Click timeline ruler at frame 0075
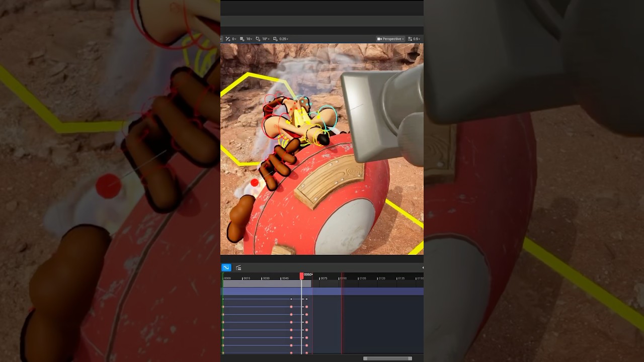The image size is (644, 362). coord(324,278)
